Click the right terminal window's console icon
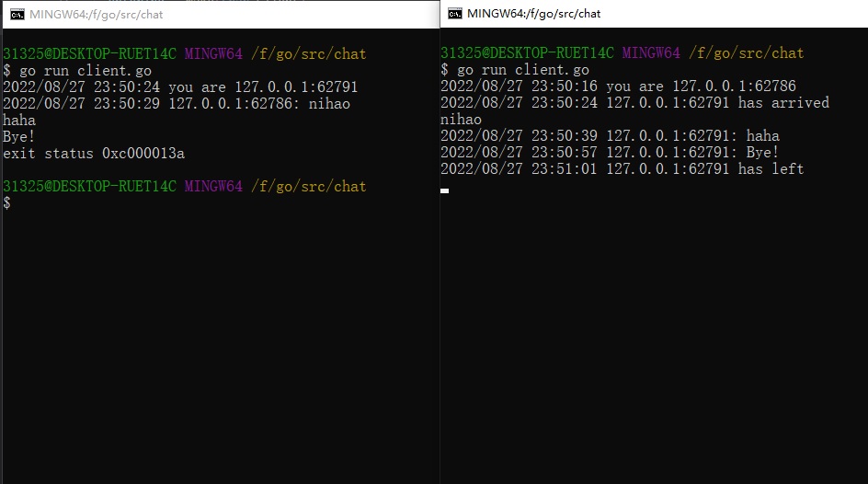The height and width of the screenshot is (484, 868). point(455,14)
